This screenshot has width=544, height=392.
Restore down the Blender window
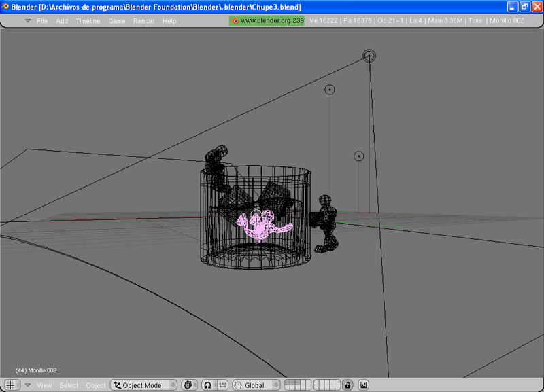[525, 7]
